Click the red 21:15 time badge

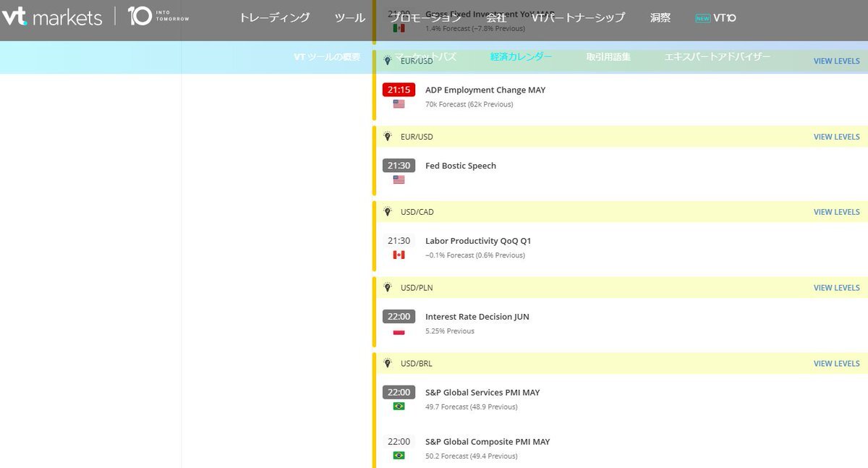point(399,90)
